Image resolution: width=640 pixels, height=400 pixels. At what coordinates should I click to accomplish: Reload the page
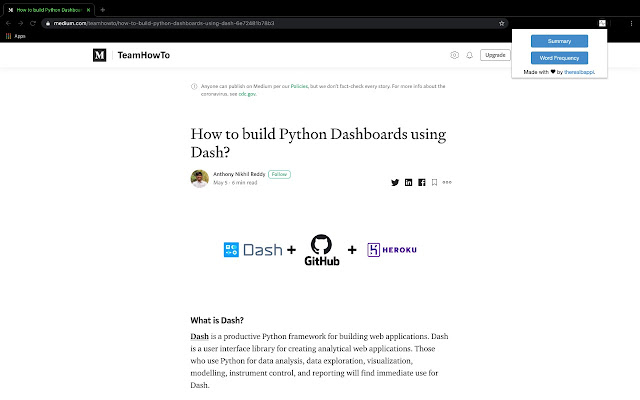(33, 23)
